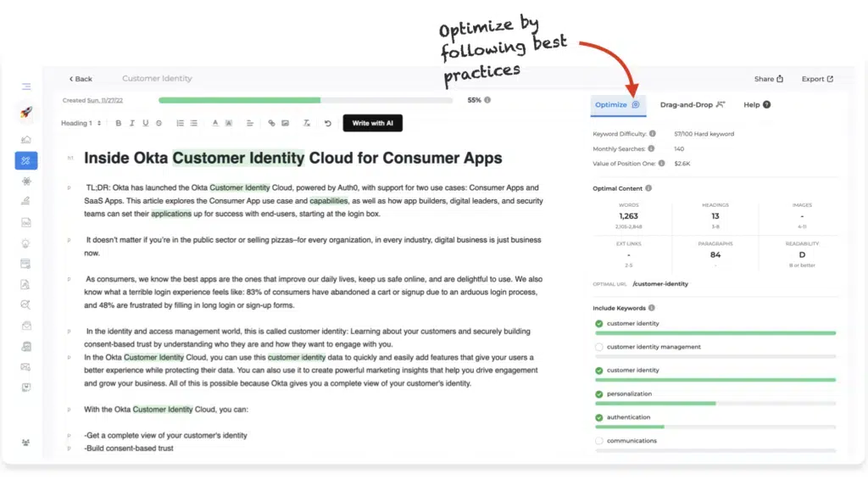Click the team icon at sidebar bottom
This screenshot has width=868, height=502.
click(x=26, y=442)
